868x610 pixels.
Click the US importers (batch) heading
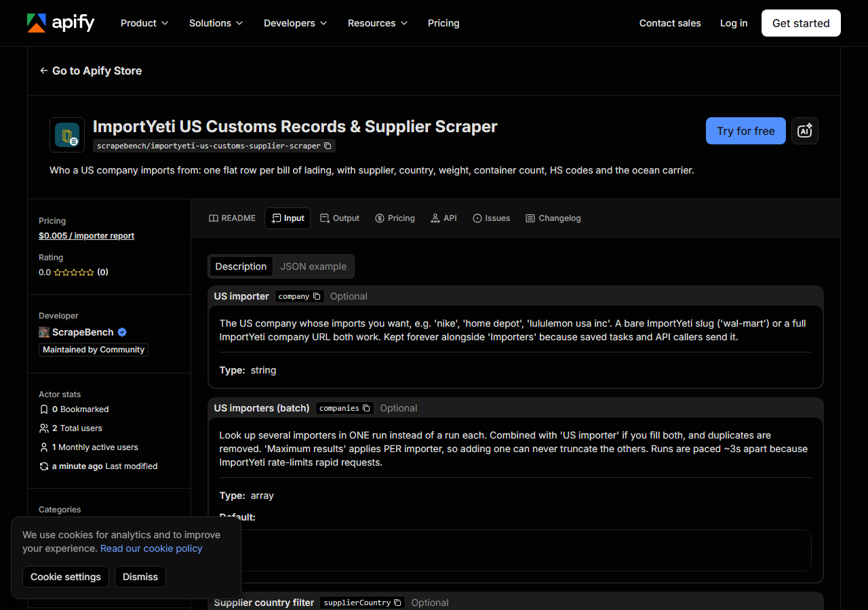[x=262, y=408]
